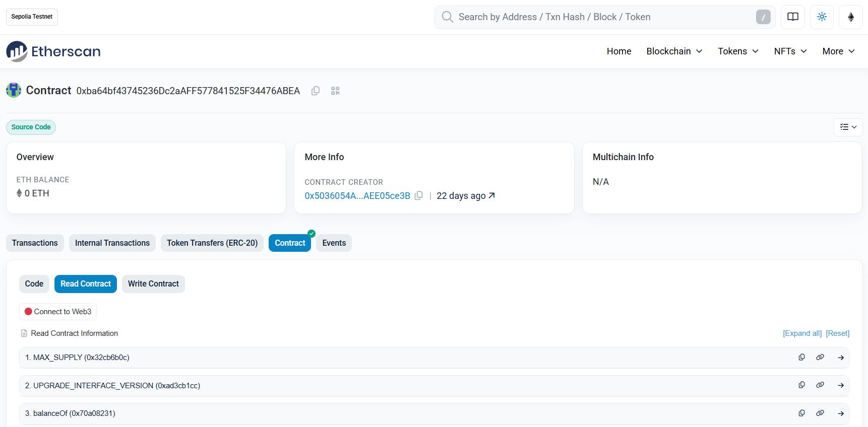Click MAX_SUPPLY permalink icon
The image size is (868, 427).
coord(820,357)
